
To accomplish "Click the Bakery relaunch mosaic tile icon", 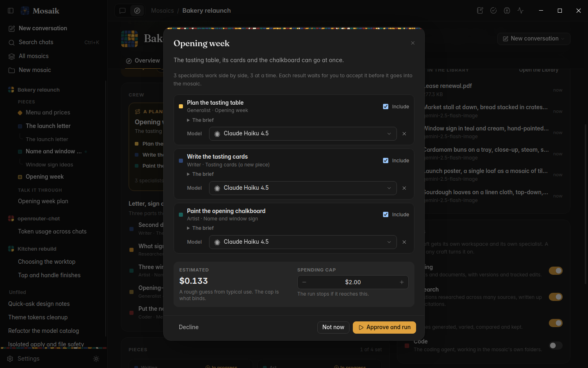I will [129, 39].
